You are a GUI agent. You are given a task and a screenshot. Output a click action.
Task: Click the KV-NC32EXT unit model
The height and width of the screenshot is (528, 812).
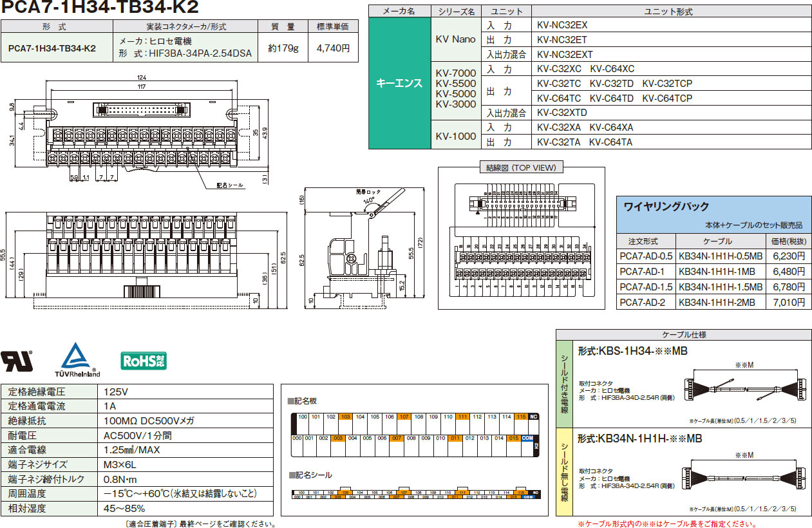565,55
